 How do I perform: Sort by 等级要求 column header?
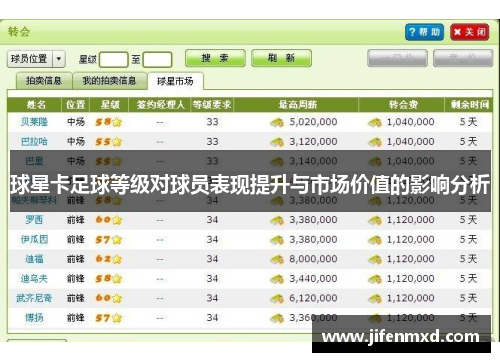(x=212, y=105)
